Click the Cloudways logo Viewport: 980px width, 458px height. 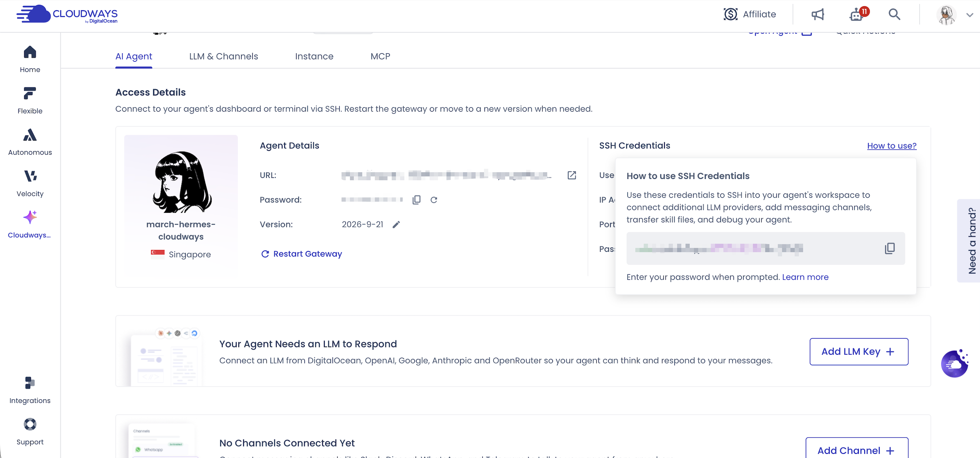click(67, 14)
